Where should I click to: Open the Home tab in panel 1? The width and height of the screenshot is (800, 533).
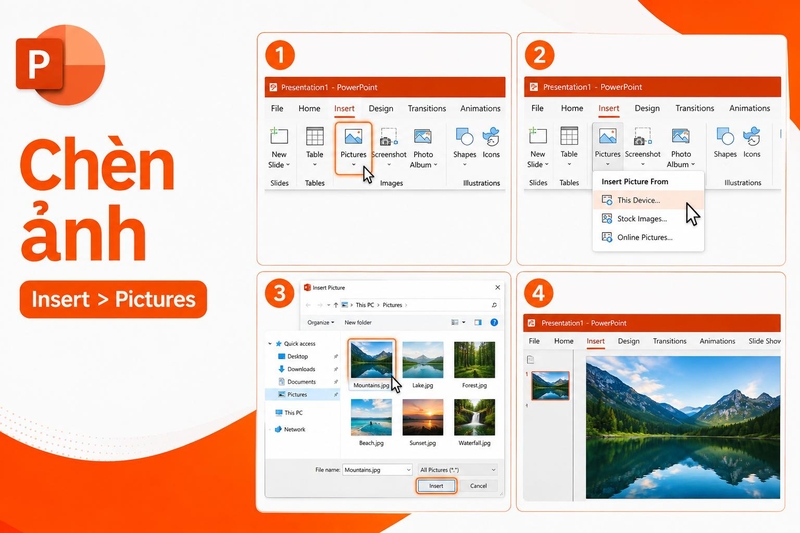pyautogui.click(x=309, y=108)
